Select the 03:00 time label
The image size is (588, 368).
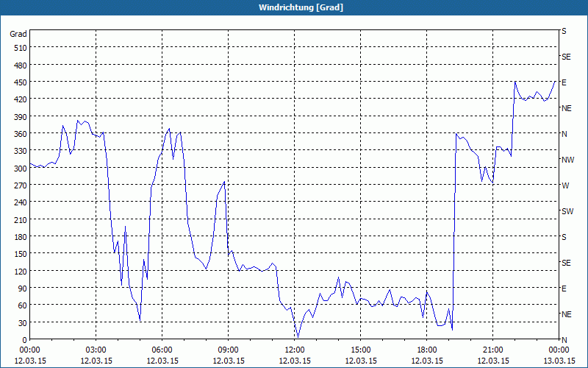[x=96, y=350]
